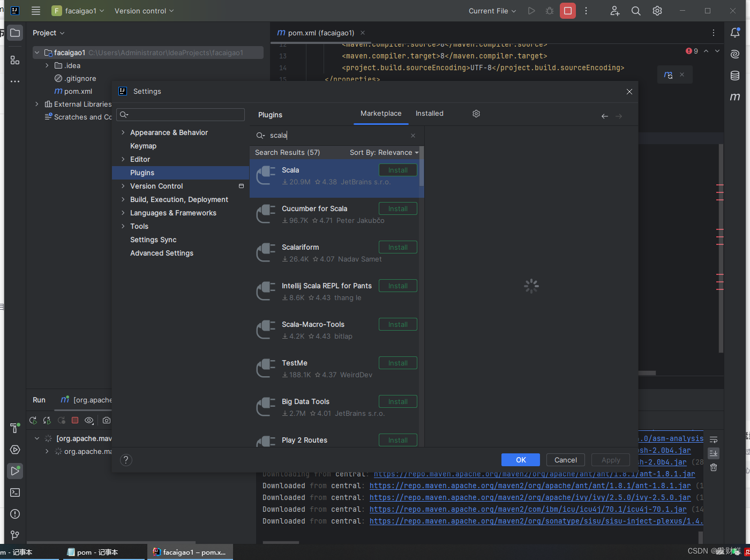Open the Problems tool window
Viewport: 750px width, 560px height.
15,514
